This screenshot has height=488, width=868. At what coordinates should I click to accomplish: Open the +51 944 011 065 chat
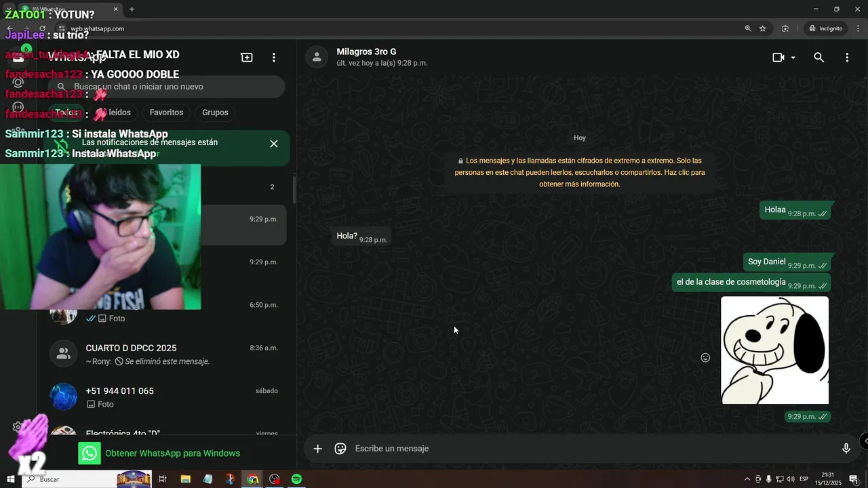point(167,397)
